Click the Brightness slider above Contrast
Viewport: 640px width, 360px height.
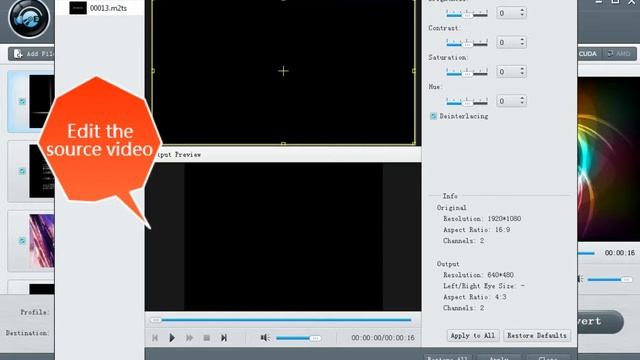[x=467, y=13]
